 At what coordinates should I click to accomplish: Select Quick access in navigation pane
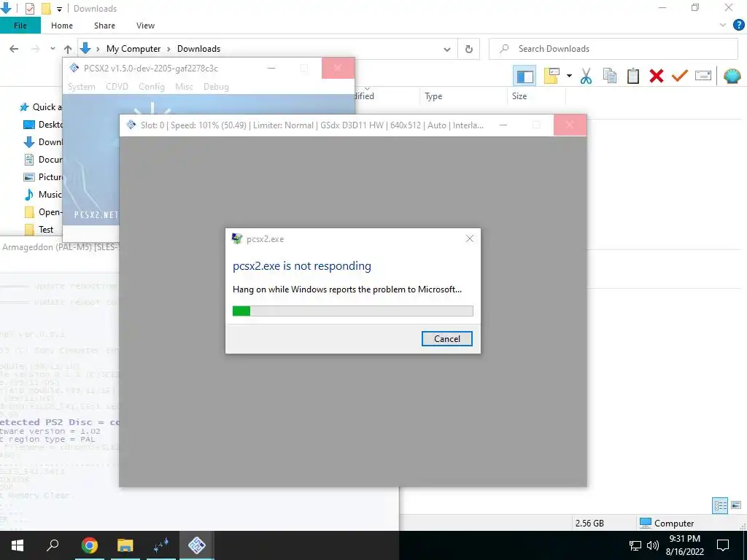(41, 106)
